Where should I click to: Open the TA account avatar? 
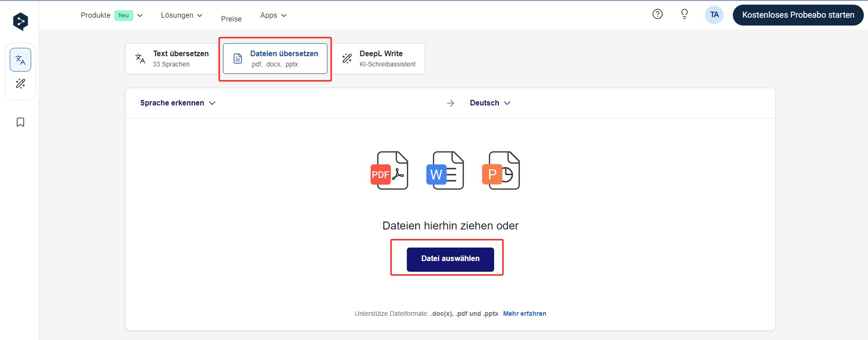click(x=714, y=15)
